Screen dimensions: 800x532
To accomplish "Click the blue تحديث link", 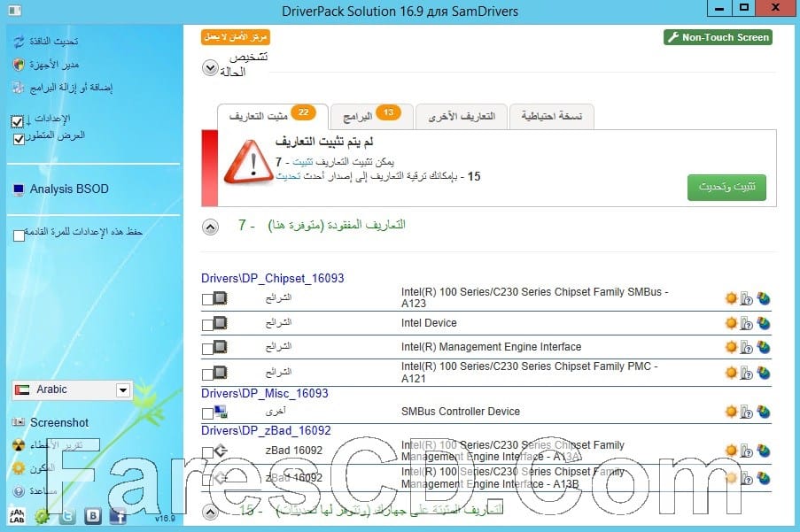I will 288,176.
